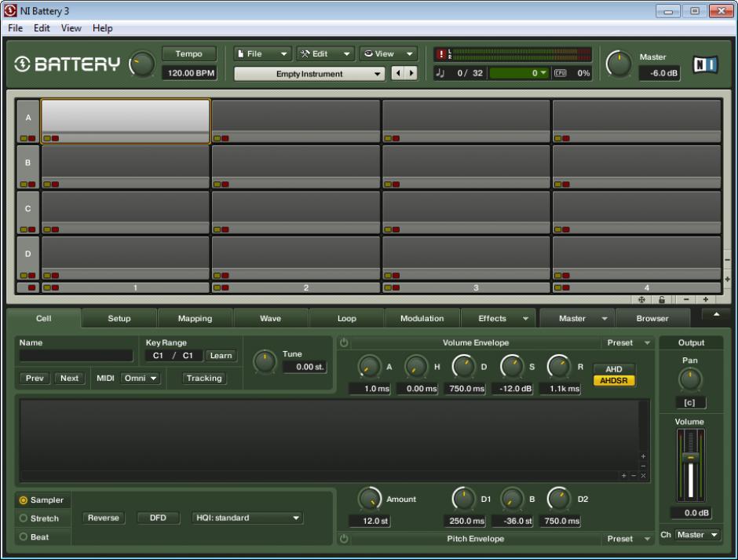Image resolution: width=738 pixels, height=560 pixels.
Task: Click the Tracking button
Action: 204,379
